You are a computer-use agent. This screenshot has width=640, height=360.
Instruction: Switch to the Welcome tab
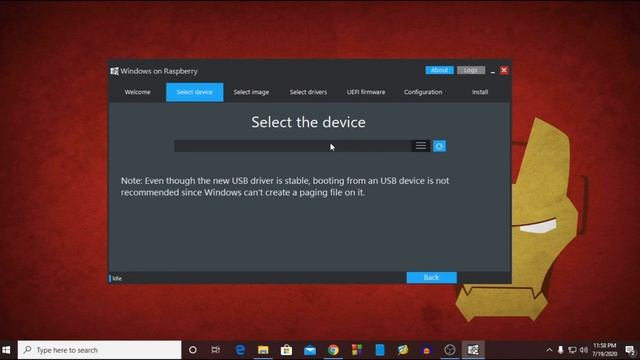pyautogui.click(x=138, y=92)
